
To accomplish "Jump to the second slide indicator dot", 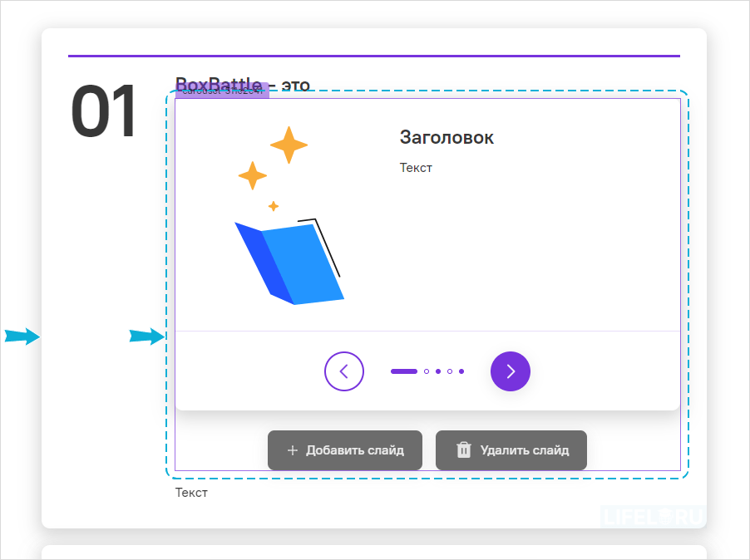I will [427, 371].
